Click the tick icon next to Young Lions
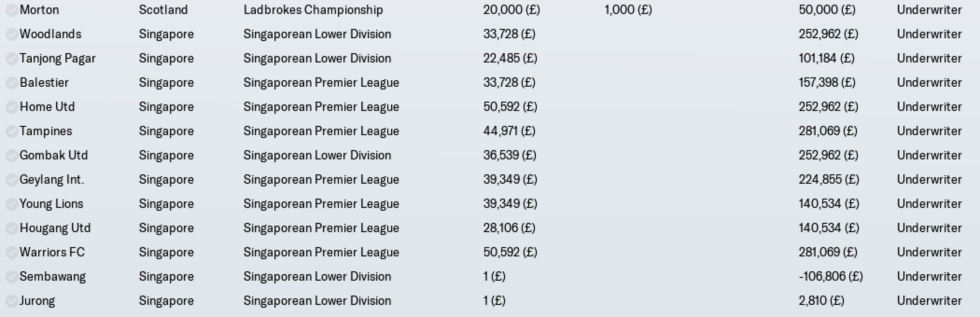The width and height of the screenshot is (980, 317). [12, 204]
